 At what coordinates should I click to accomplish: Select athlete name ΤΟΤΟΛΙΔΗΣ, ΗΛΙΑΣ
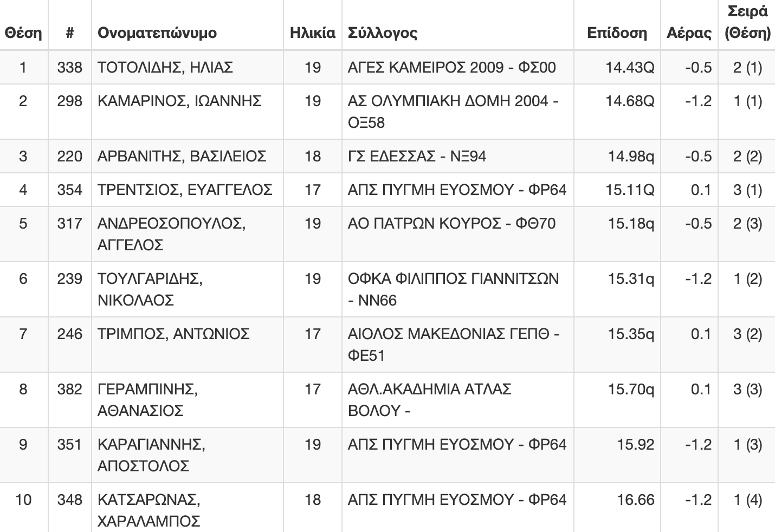tap(165, 67)
